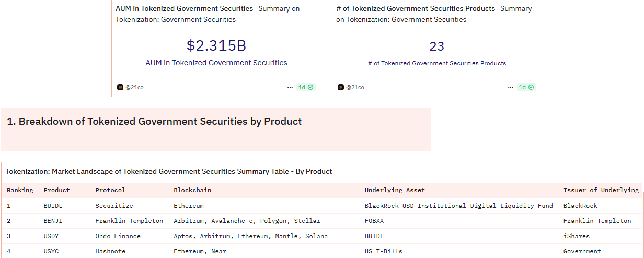Open the # of Tokenized Government Securities Products title
644x258 pixels.
tap(416, 9)
